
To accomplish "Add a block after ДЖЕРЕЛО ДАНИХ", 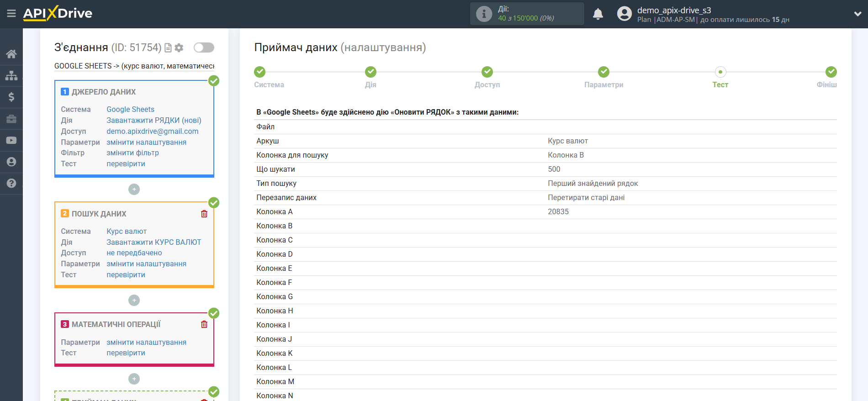I will (x=134, y=189).
